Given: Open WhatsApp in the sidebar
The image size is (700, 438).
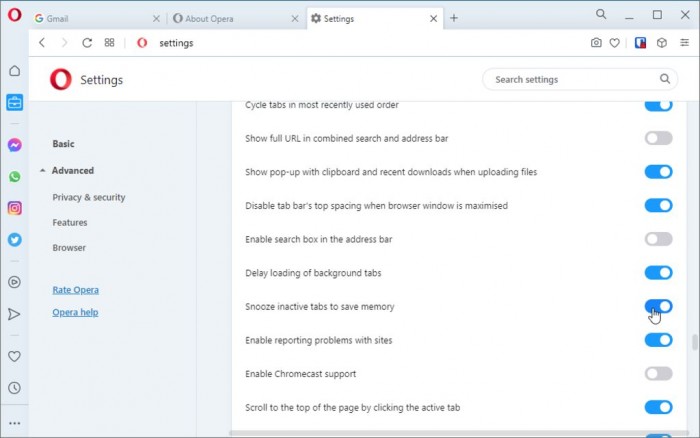Looking at the screenshot, I should [14, 177].
